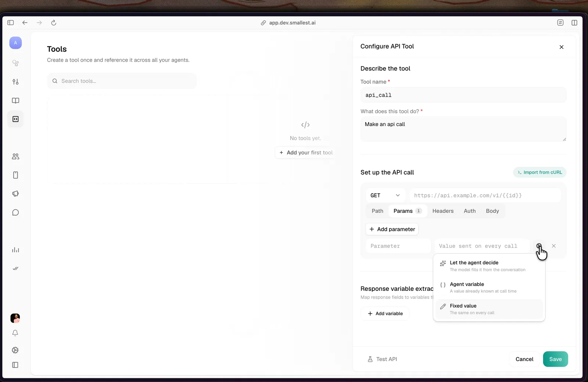Click Add parameter button
This screenshot has height=382, width=588.
click(392, 229)
